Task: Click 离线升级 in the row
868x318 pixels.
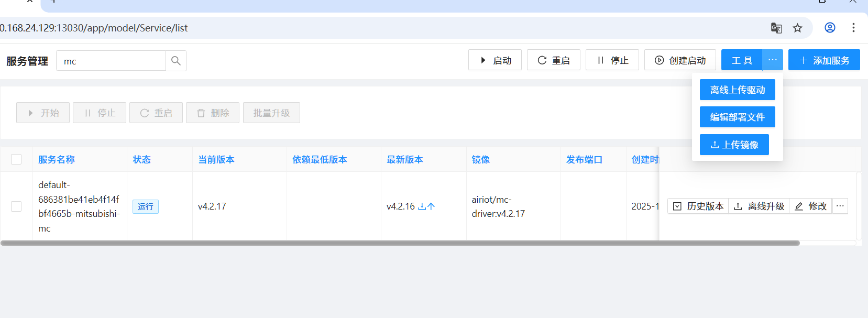Action: click(759, 206)
